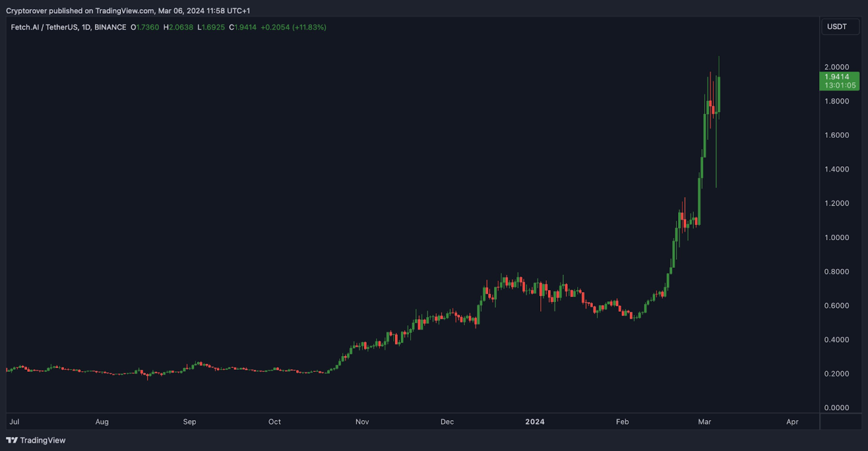868x451 pixels.
Task: Click the TradingView wordmark text
Action: pos(43,440)
